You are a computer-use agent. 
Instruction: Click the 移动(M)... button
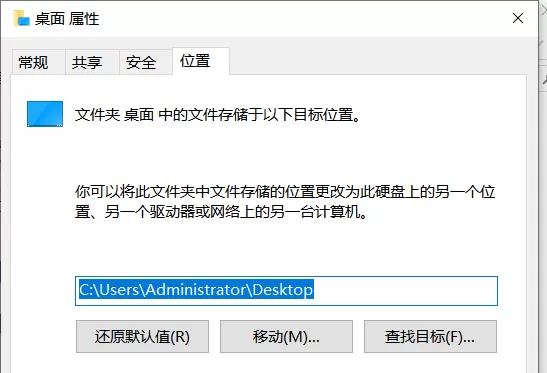point(286,337)
